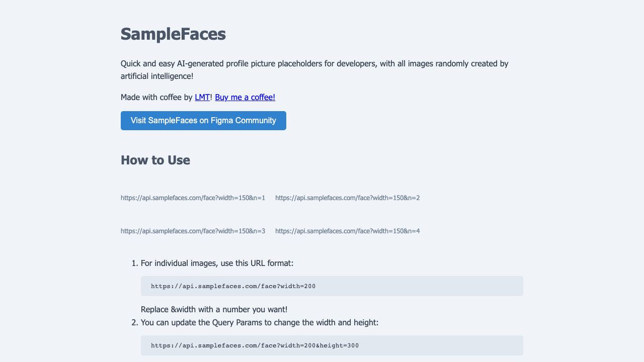Click the How to Use heading

tap(155, 160)
